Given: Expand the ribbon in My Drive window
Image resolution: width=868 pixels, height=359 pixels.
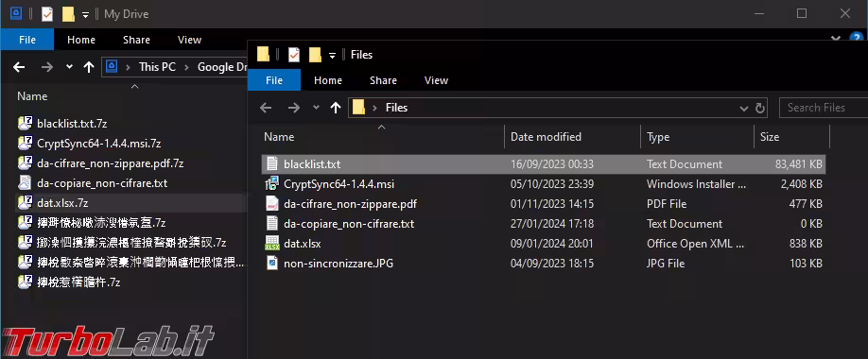Looking at the screenshot, I should pos(837,38).
